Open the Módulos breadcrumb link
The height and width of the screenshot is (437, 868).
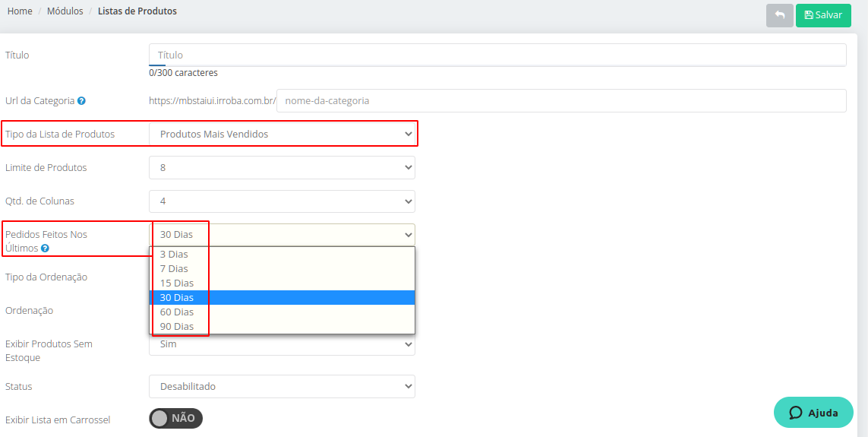tap(65, 11)
